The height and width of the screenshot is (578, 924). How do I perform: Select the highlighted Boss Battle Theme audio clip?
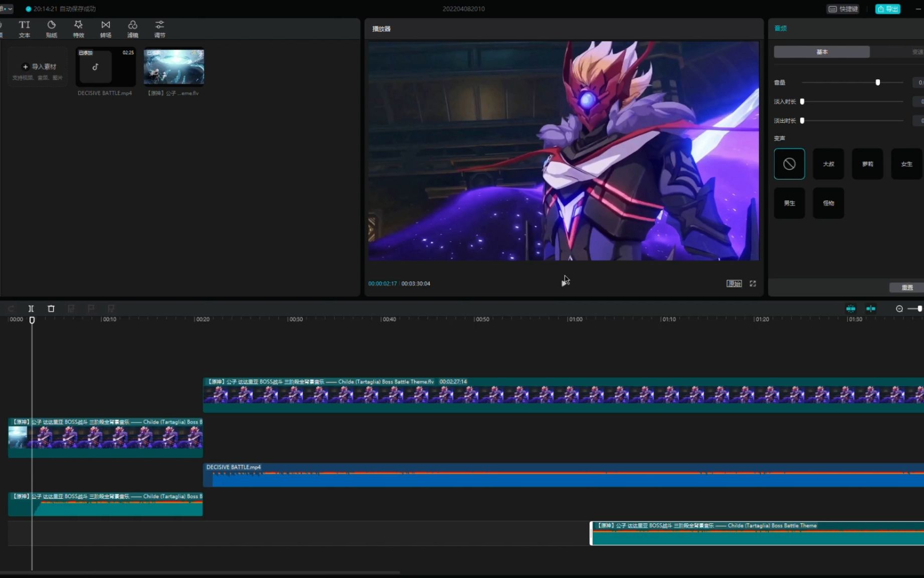click(757, 533)
